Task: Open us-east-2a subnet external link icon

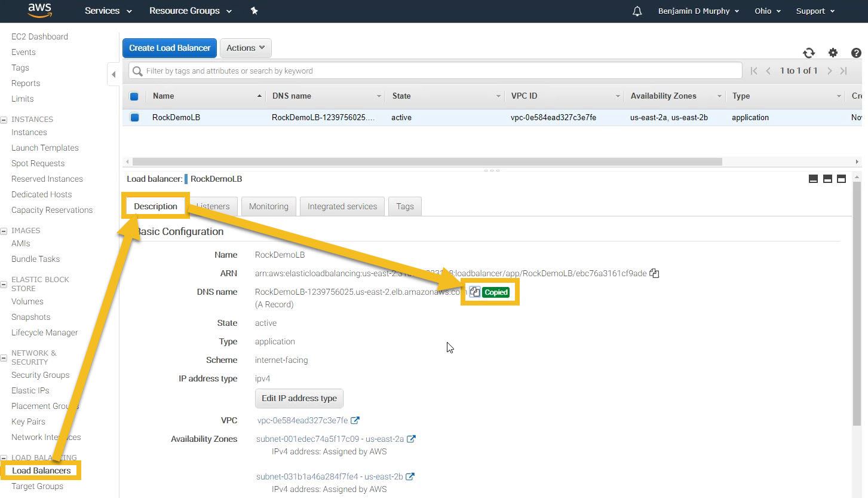Action: coord(411,439)
